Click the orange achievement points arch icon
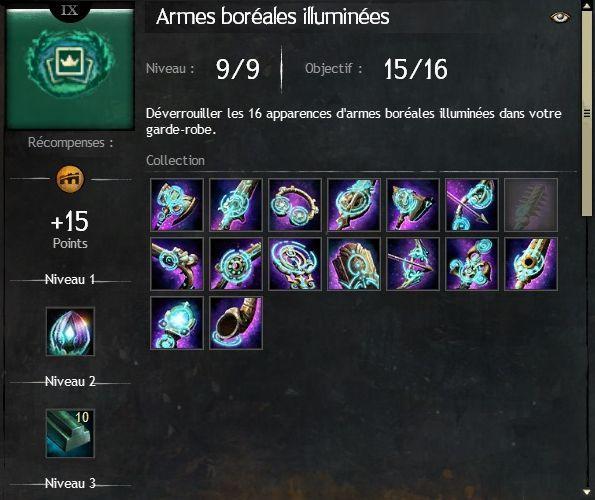The height and width of the screenshot is (500, 595). tap(70, 179)
